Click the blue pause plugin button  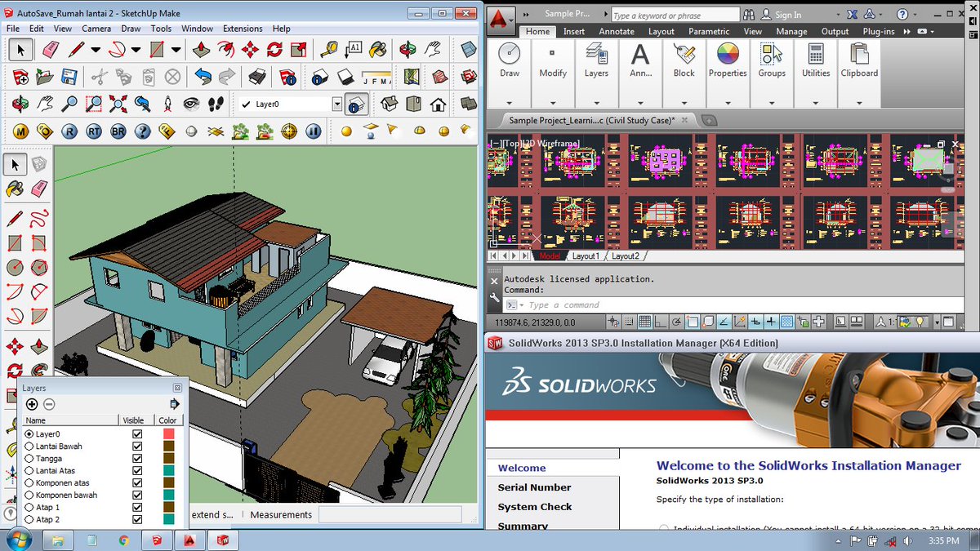click(313, 131)
